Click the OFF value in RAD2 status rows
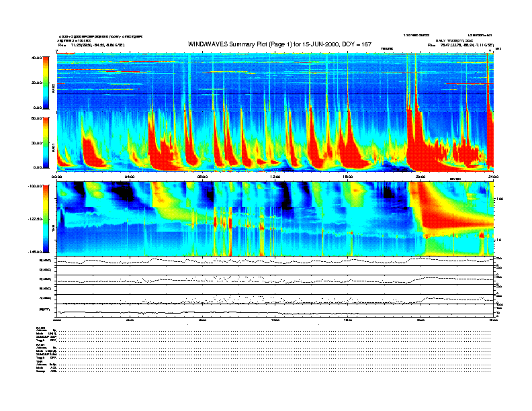 pos(52,340)
